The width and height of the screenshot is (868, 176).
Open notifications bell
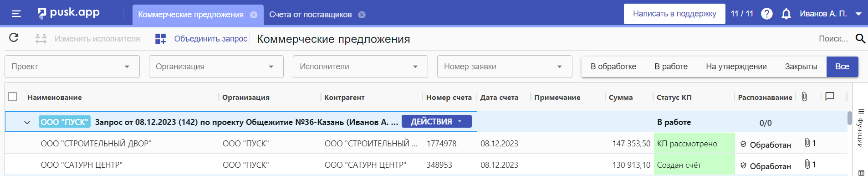point(786,14)
